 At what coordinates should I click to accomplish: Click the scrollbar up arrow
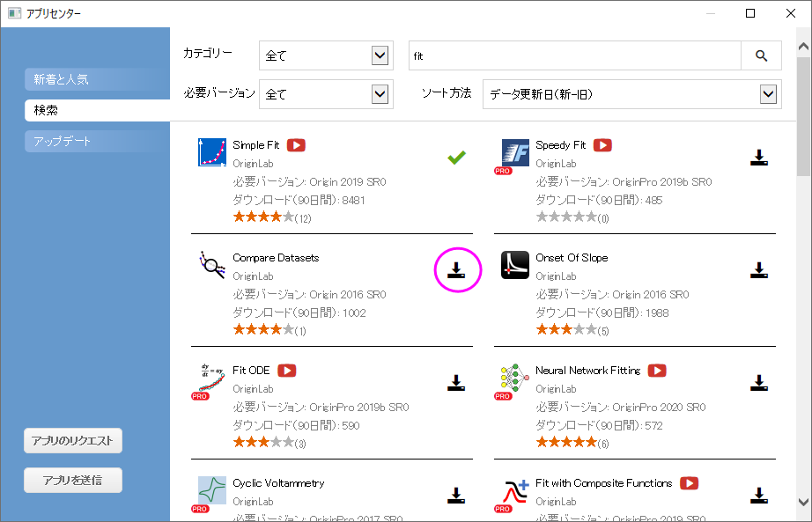click(x=804, y=47)
